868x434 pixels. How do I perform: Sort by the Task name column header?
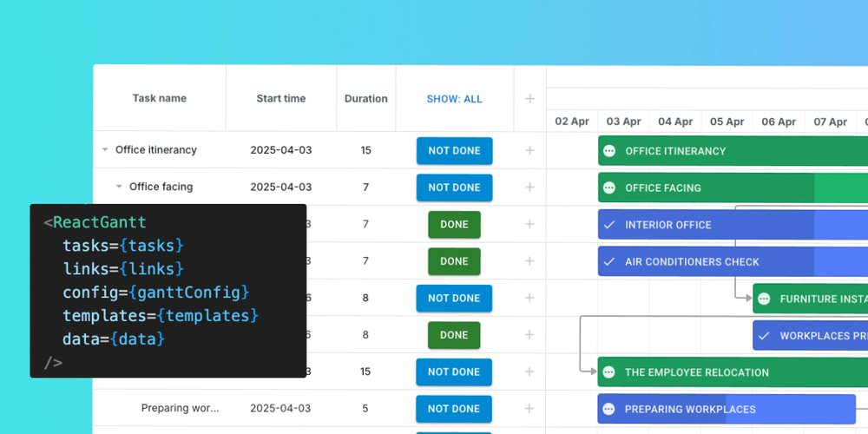pyautogui.click(x=160, y=99)
